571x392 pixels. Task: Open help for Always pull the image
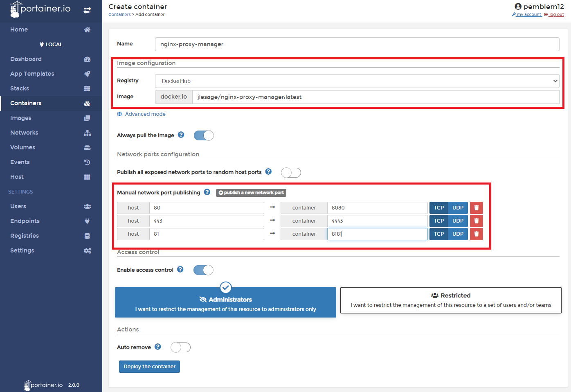[x=181, y=135]
